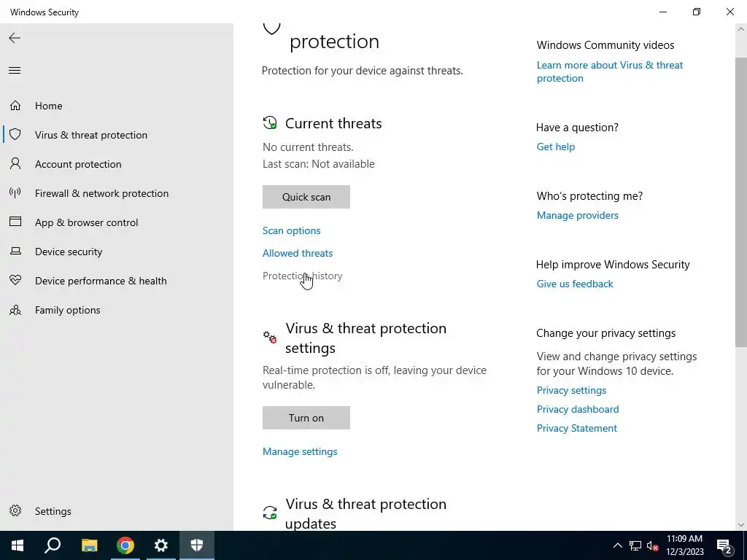Open the Windows Start menu
Screen dimensions: 747x560
[18, 545]
